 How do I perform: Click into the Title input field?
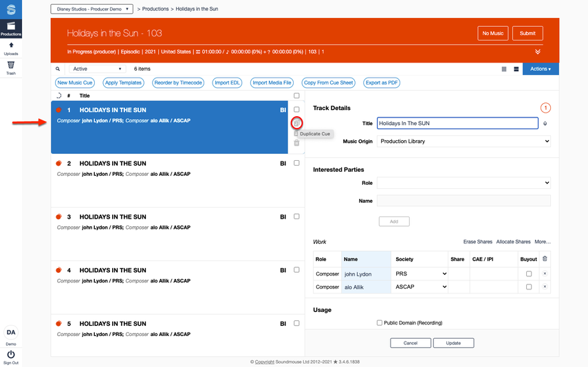tap(457, 123)
